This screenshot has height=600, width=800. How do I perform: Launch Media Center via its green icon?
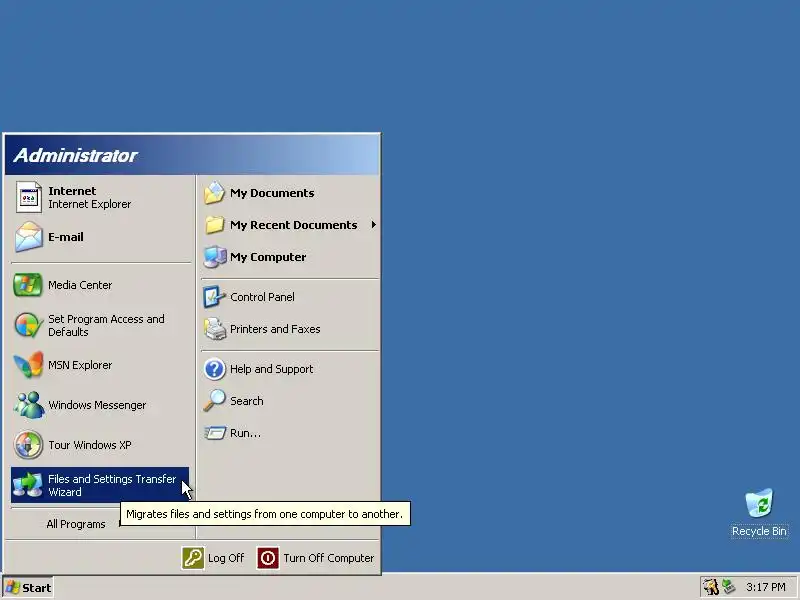click(28, 285)
